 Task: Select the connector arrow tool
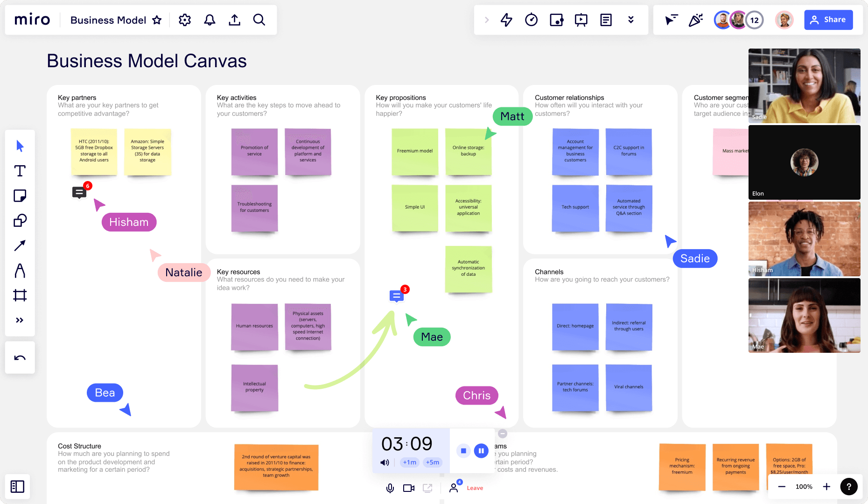pos(20,245)
